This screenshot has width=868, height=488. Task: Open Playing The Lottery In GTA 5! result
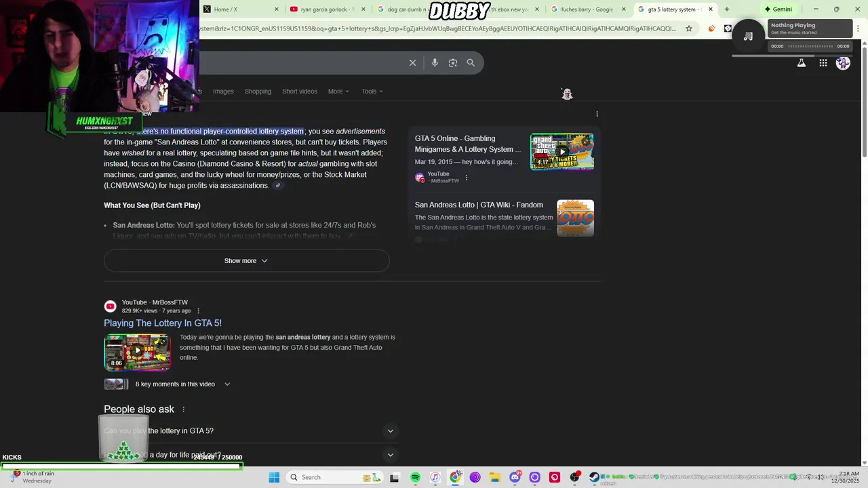(163, 323)
